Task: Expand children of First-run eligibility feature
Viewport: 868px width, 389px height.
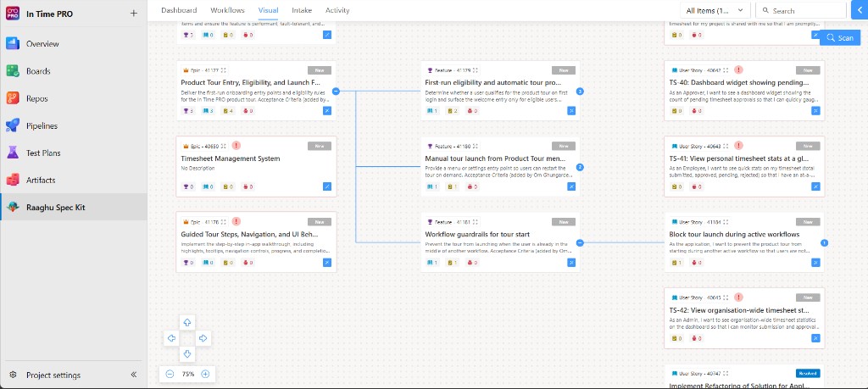Action: [x=580, y=92]
